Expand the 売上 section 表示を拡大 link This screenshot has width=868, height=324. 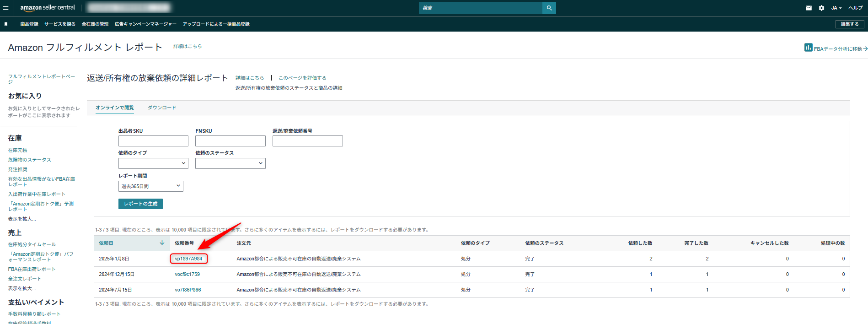click(22, 288)
